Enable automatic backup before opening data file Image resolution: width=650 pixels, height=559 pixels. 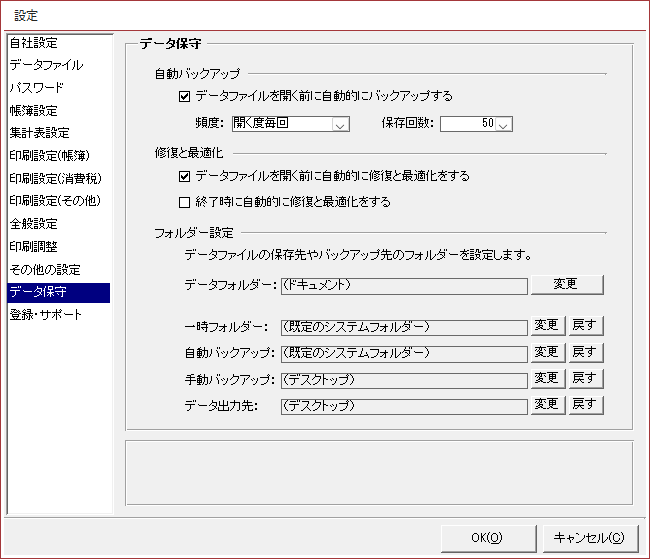coord(184,97)
